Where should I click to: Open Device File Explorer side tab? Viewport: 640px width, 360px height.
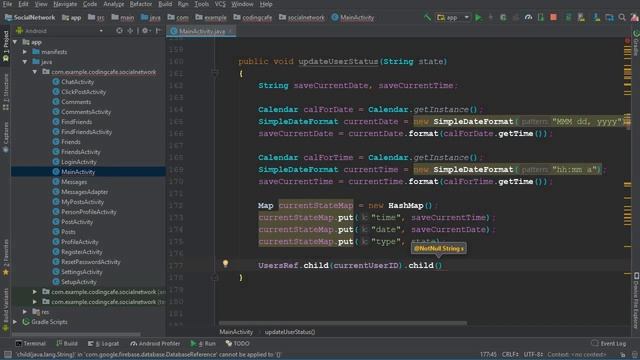pos(636,300)
